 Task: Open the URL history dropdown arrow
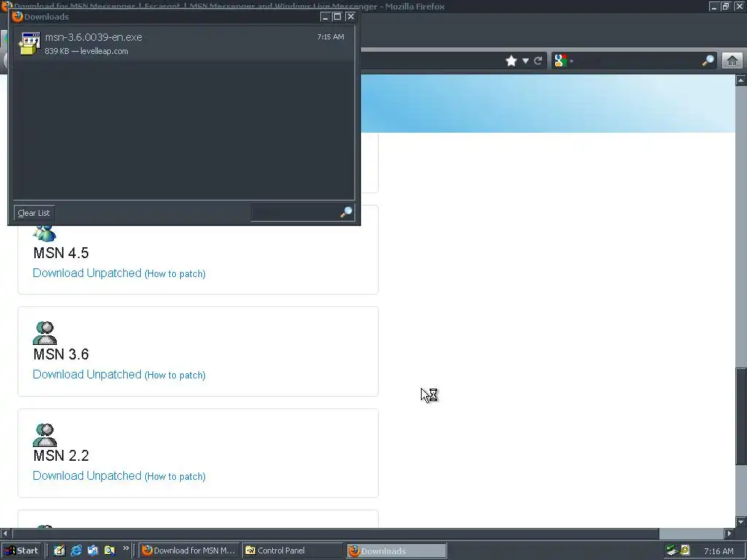(x=525, y=61)
